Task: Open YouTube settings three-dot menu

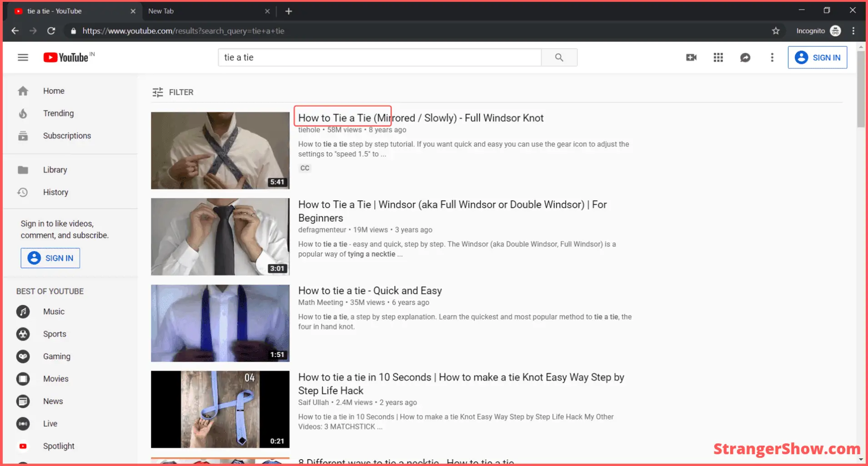Action: (x=772, y=57)
